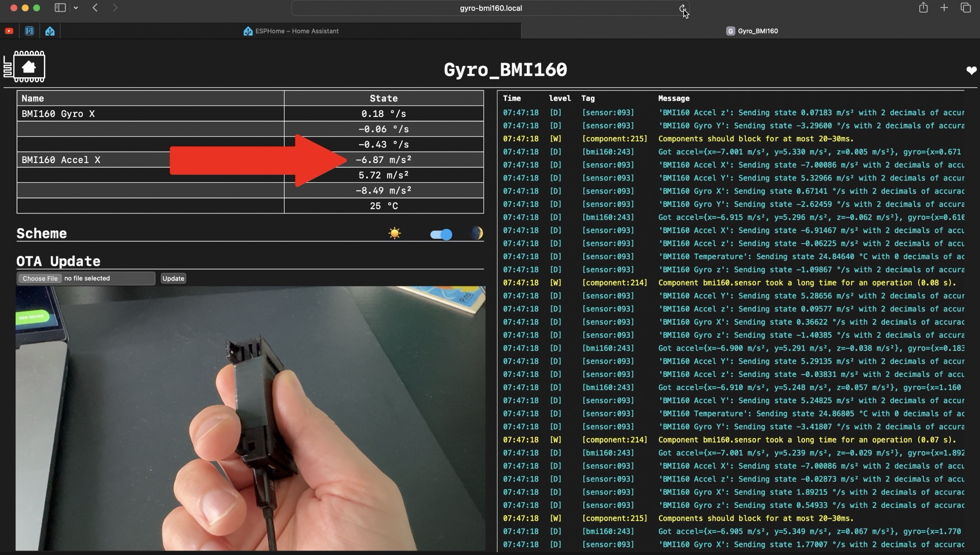Click the 'no file selected' label
This screenshot has width=980, height=555.
coord(87,278)
